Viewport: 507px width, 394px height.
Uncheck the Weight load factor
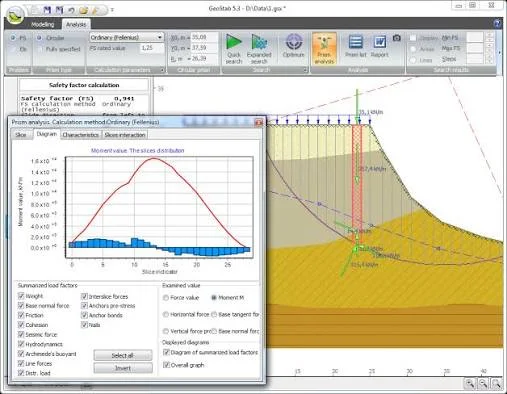point(21,296)
